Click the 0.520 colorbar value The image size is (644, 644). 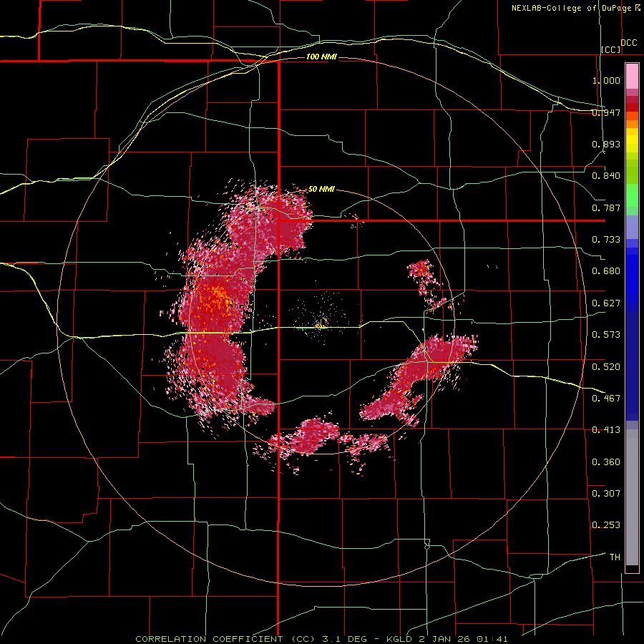click(x=606, y=366)
